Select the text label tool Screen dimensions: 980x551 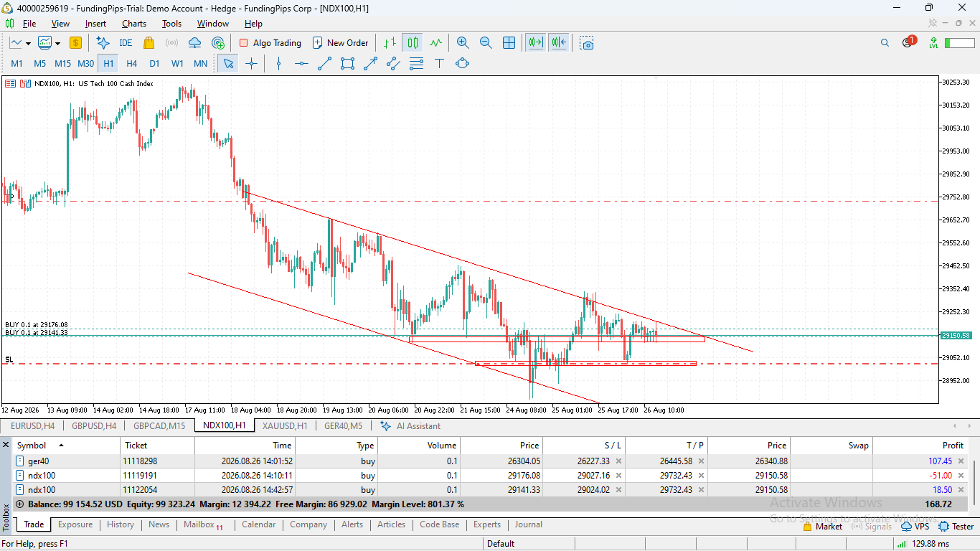pyautogui.click(x=439, y=63)
